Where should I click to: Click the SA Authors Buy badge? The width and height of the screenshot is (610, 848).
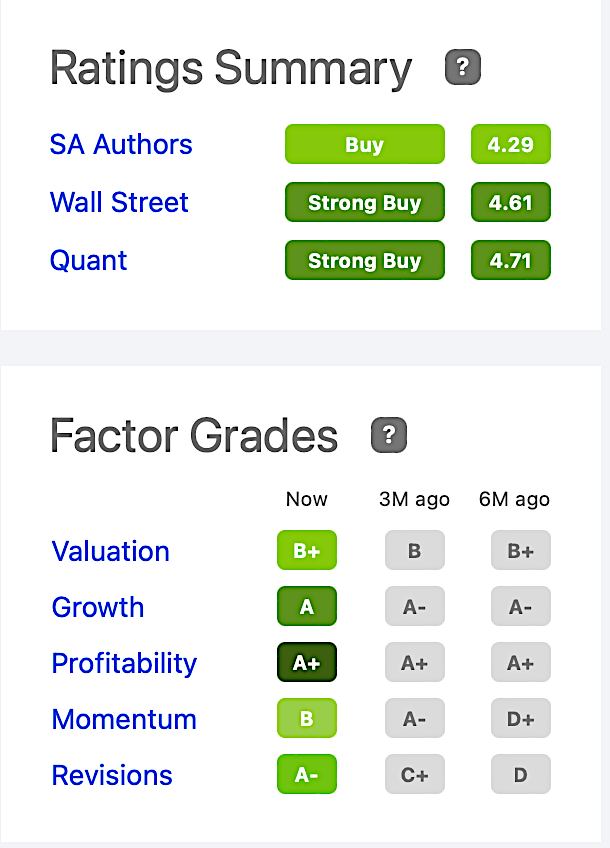click(x=365, y=144)
